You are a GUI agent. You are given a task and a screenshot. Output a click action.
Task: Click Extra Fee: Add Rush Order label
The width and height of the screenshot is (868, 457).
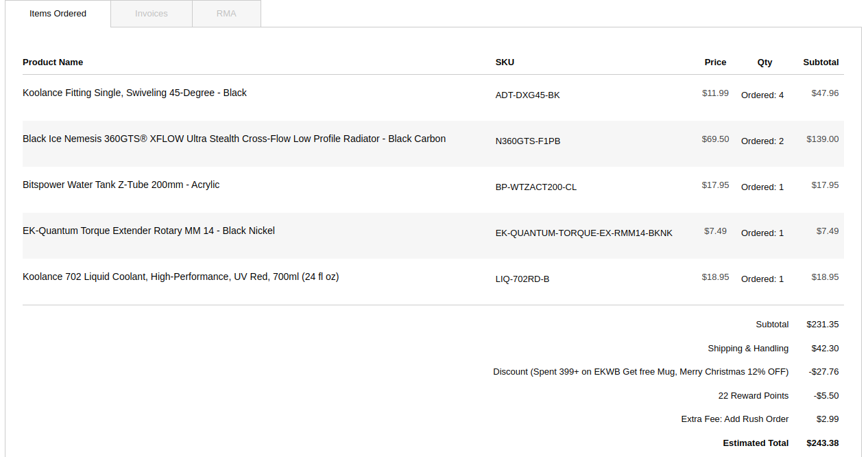(x=735, y=419)
